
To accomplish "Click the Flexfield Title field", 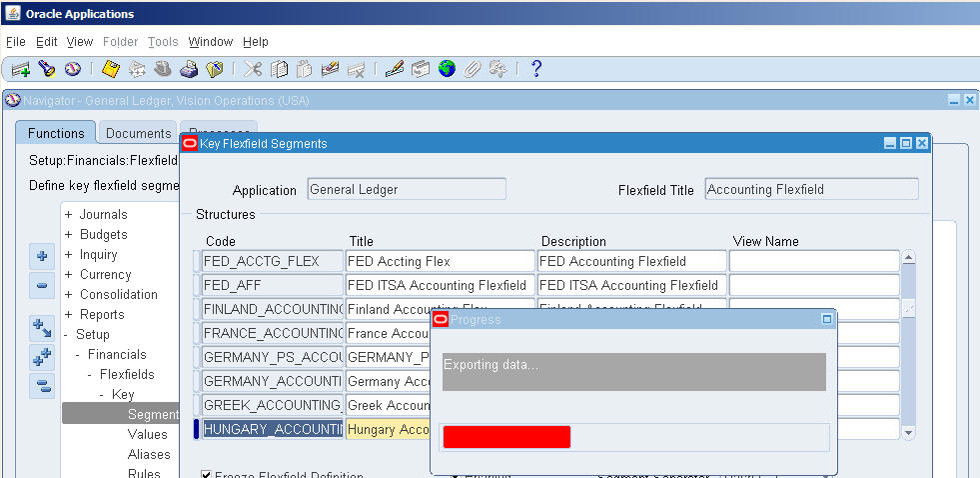I will pyautogui.click(x=812, y=189).
